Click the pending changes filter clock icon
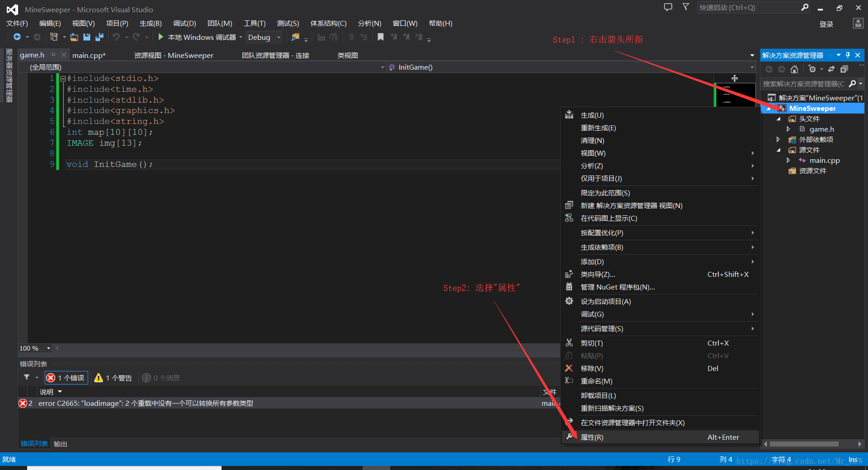 pyautogui.click(x=812, y=69)
